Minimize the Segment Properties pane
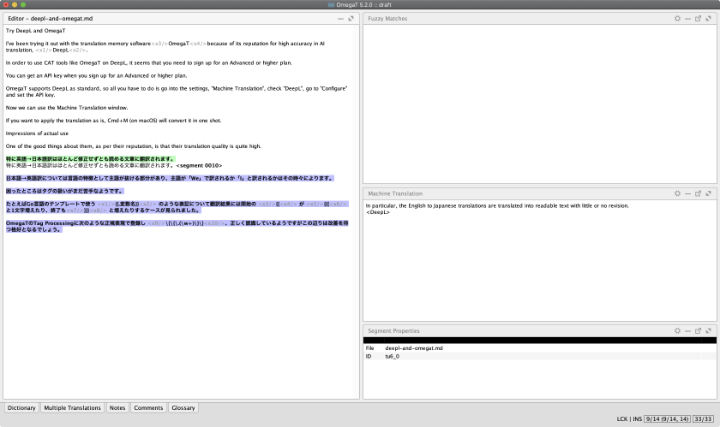Viewport: 720px width, 427px height. click(687, 331)
